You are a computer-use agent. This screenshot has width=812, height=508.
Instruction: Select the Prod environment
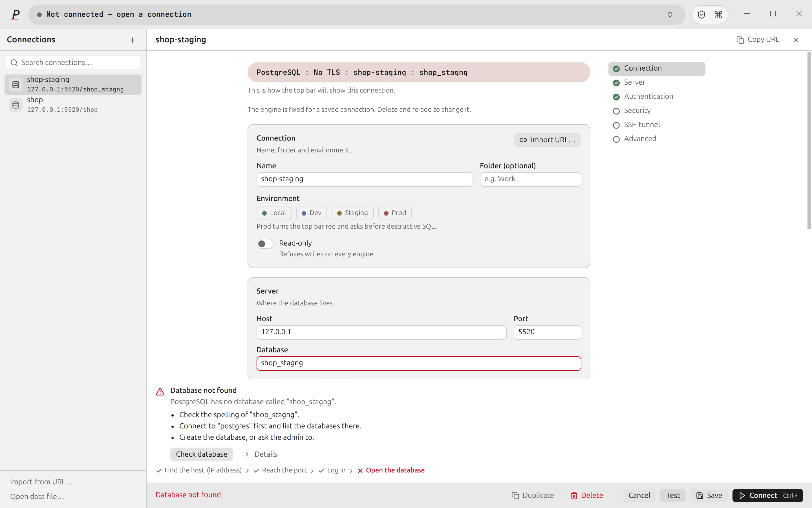tap(395, 213)
